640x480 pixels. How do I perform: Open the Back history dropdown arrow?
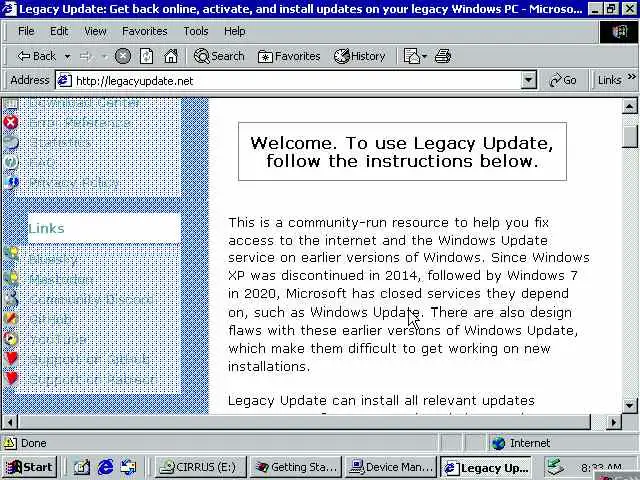tap(67, 56)
